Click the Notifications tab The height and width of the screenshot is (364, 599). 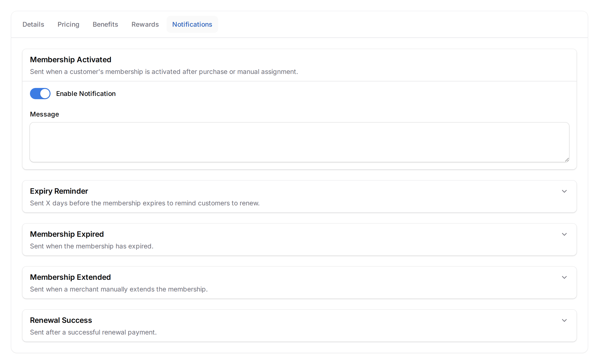(192, 24)
